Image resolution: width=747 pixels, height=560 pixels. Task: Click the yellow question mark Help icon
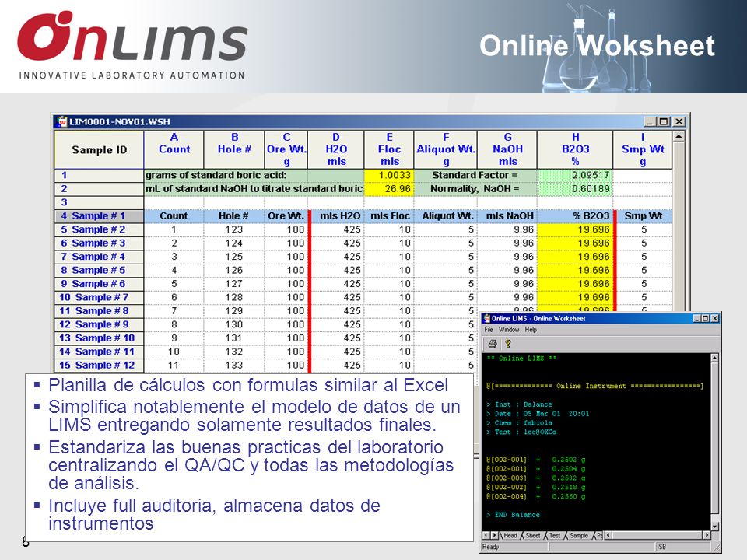(x=508, y=343)
